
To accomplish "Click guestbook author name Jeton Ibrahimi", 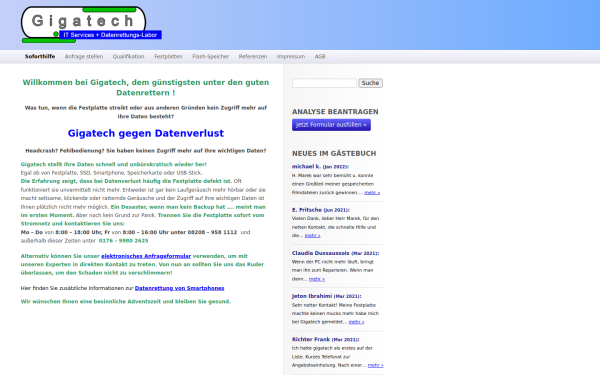I will click(312, 296).
